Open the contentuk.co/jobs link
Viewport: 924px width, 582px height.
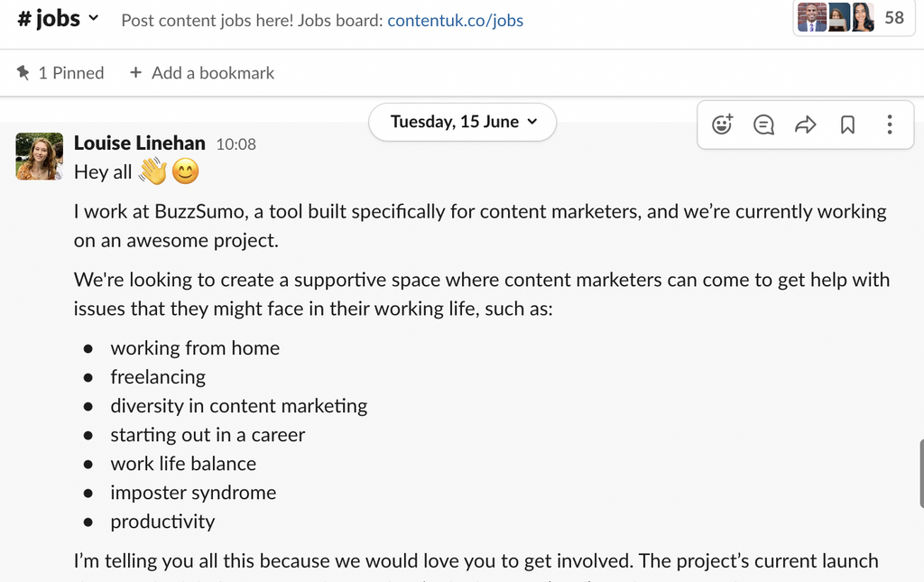click(x=455, y=20)
